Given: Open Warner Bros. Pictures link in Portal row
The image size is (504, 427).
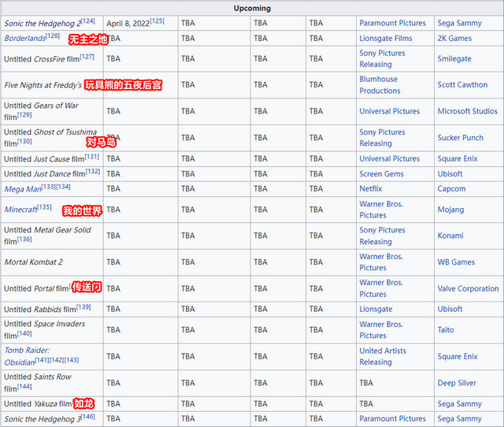Looking at the screenshot, I should pos(381,288).
